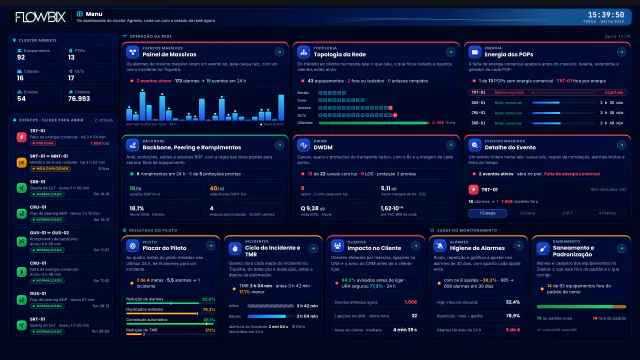The image size is (640, 360).
Task: Click the red energy icon for TRT-01 event
Action: [x=22, y=137]
